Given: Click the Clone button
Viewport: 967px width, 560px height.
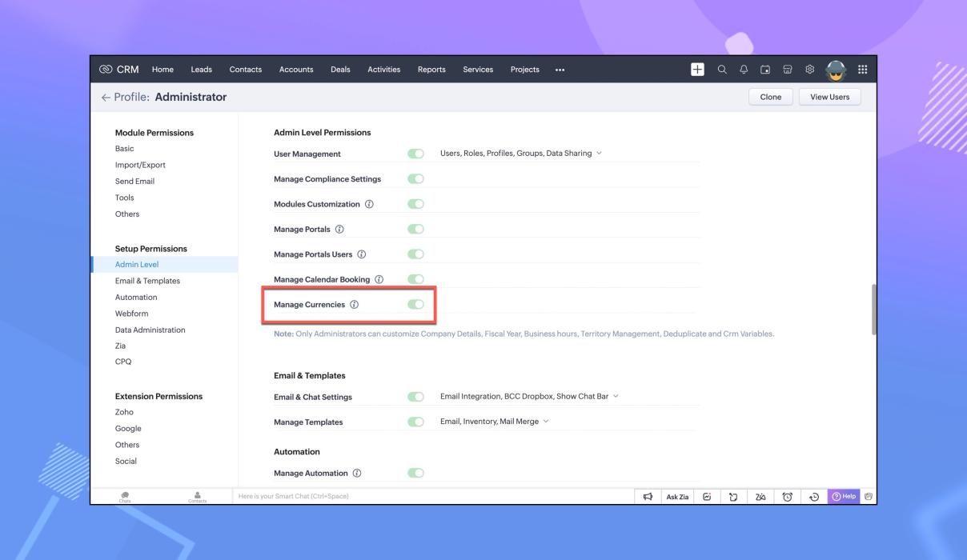Looking at the screenshot, I should point(770,97).
